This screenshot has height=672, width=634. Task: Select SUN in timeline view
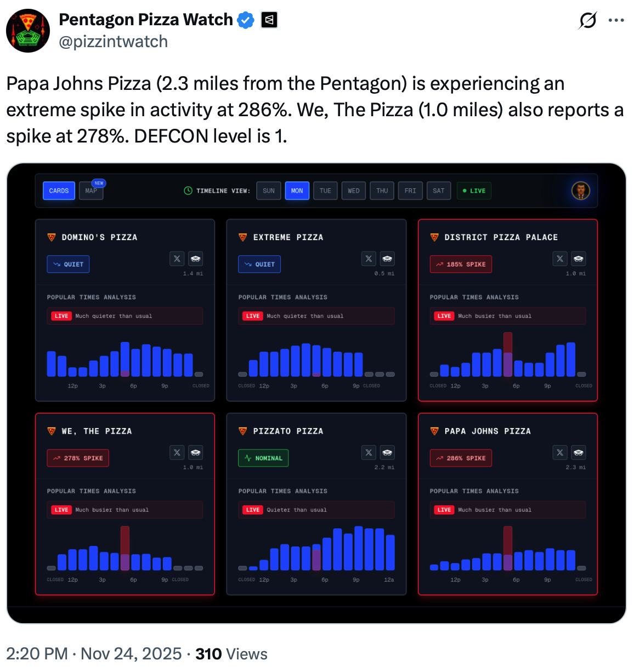269,191
